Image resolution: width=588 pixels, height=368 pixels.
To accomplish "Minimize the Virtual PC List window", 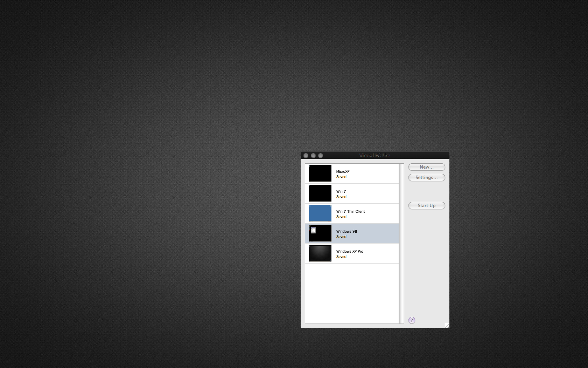I will [x=313, y=156].
